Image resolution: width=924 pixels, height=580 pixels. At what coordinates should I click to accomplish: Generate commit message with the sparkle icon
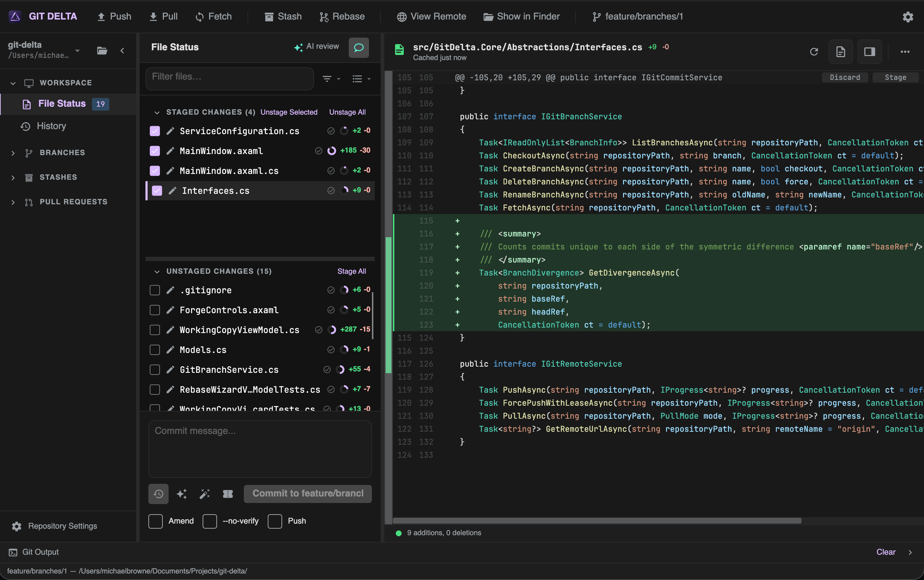(182, 494)
